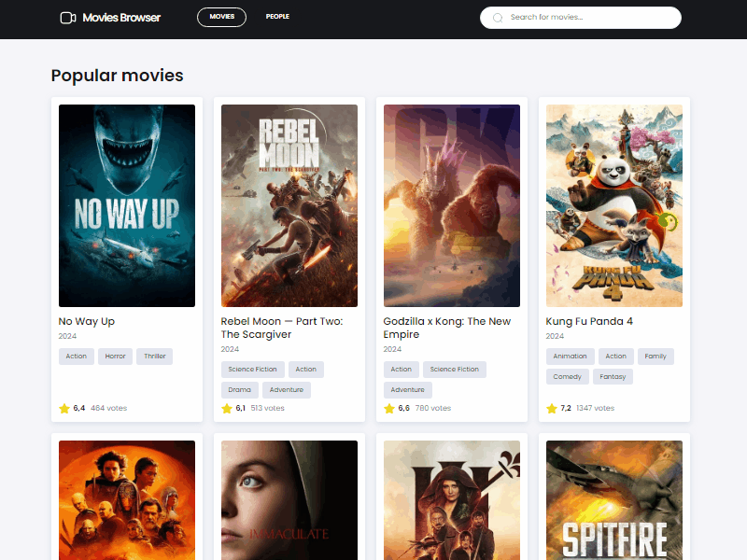Select the Thriller genre tag

(154, 357)
